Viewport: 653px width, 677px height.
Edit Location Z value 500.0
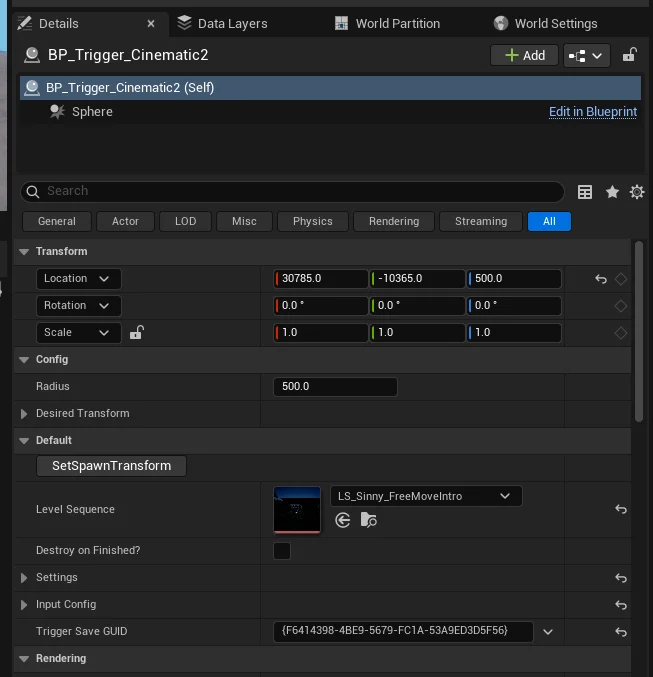coord(514,278)
